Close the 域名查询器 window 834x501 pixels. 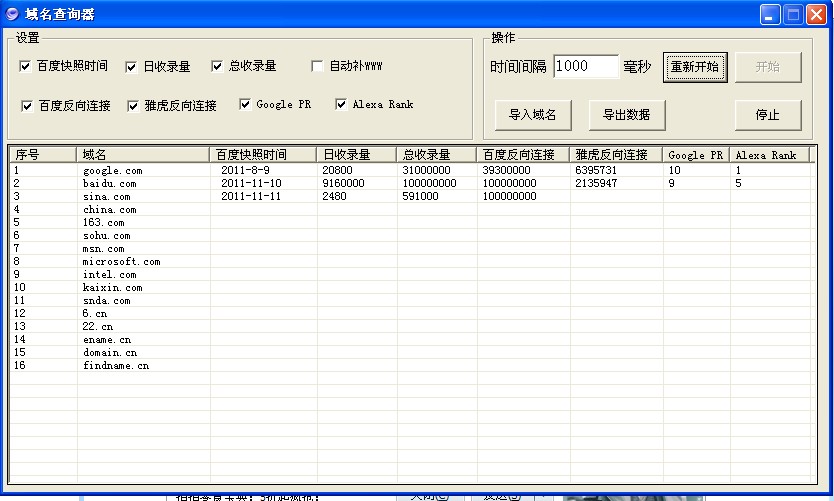click(x=816, y=14)
